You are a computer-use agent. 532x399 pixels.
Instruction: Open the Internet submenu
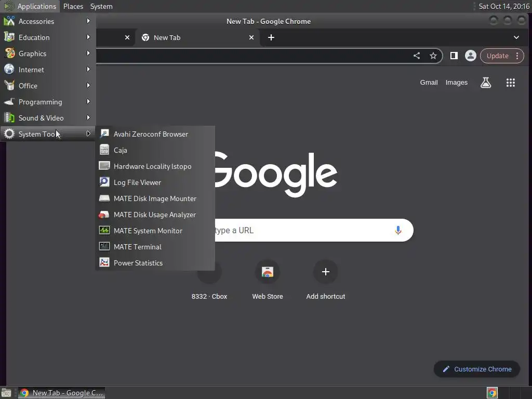pyautogui.click(x=48, y=70)
